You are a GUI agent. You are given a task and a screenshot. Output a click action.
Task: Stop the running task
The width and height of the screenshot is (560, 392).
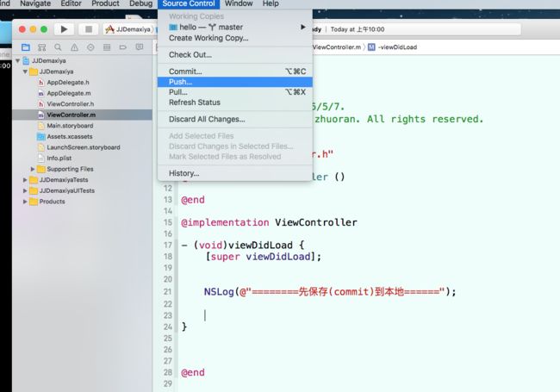tap(88, 29)
